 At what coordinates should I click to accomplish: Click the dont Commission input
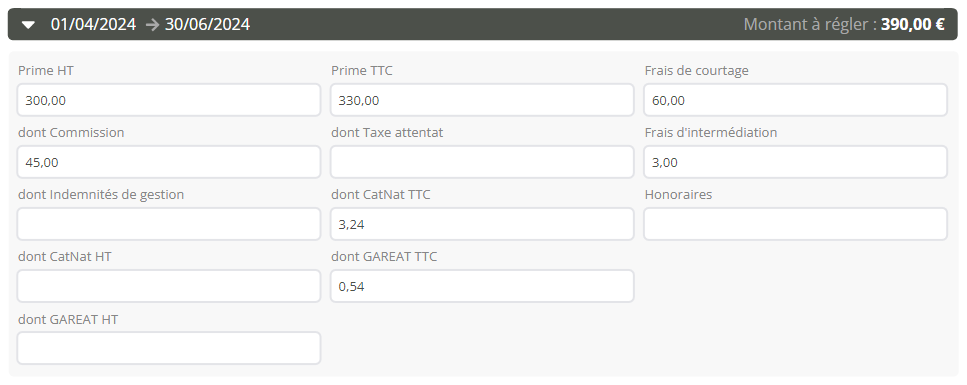tap(168, 162)
